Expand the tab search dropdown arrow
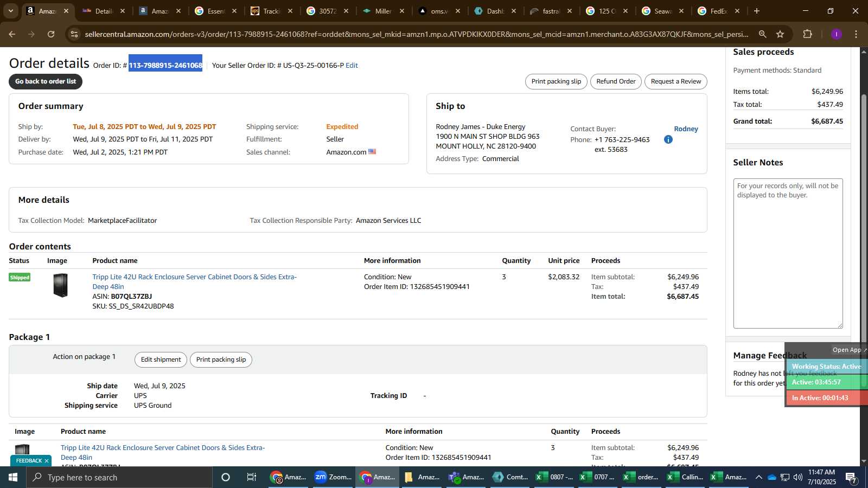The image size is (868, 488). (x=10, y=11)
